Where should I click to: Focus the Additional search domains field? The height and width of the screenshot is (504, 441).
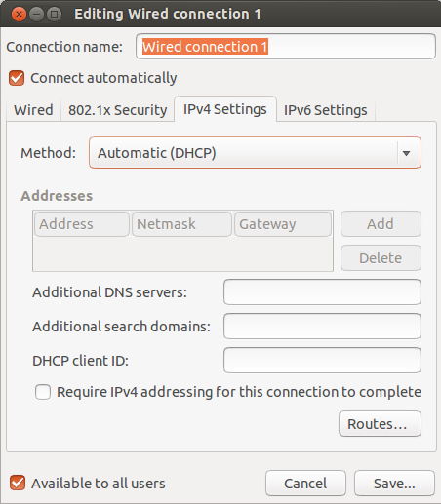coord(322,326)
